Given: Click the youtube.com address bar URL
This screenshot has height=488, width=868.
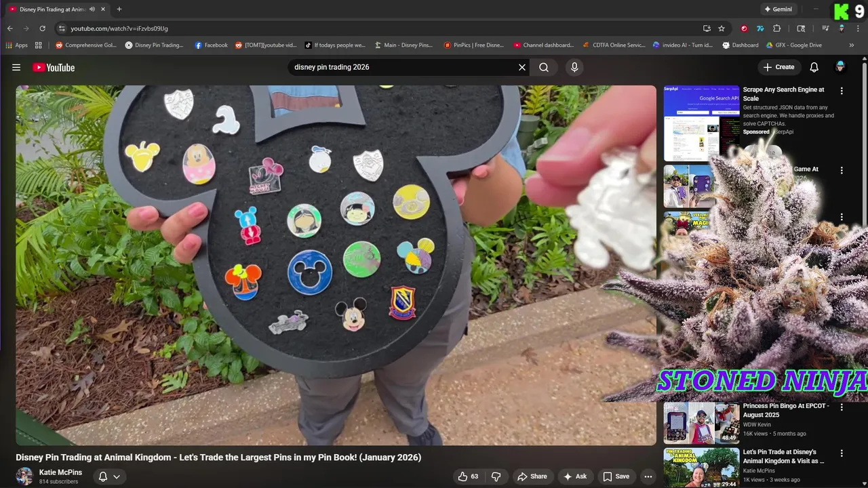Looking at the screenshot, I should click(x=119, y=28).
